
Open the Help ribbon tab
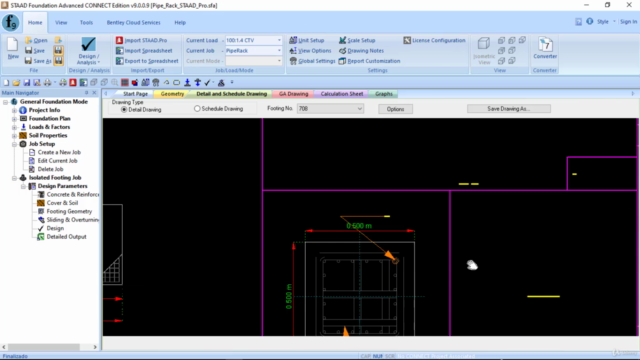[x=180, y=22]
